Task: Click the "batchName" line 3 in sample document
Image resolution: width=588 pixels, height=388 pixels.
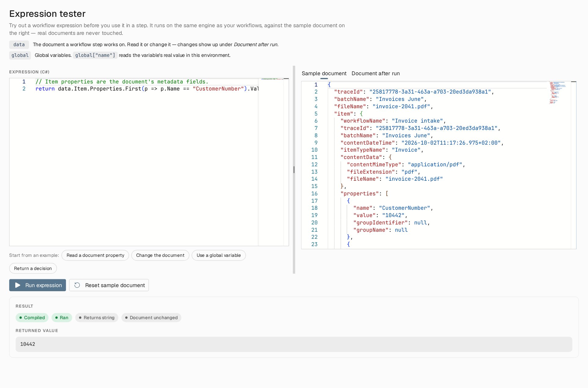Action: click(x=380, y=99)
